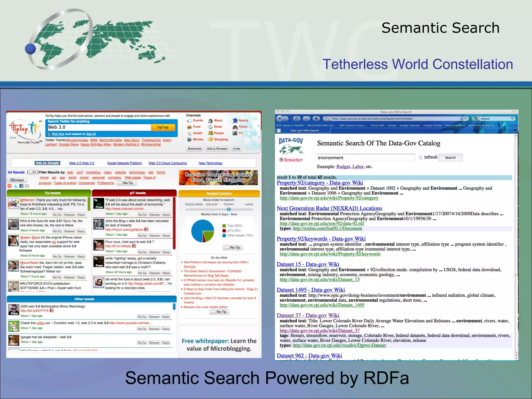This screenshot has width=532, height=399.
Task: Click the Add to Browser button
Action: pyautogui.click(x=217, y=149)
